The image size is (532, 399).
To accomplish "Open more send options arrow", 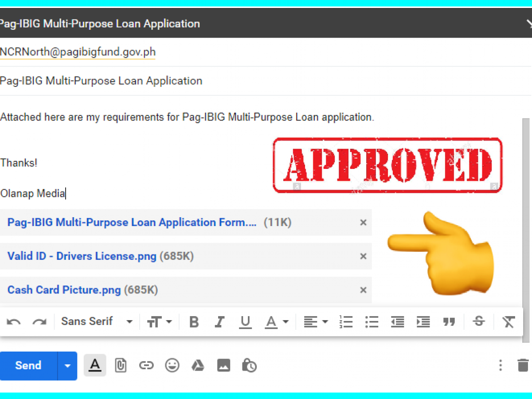I will pos(67,366).
